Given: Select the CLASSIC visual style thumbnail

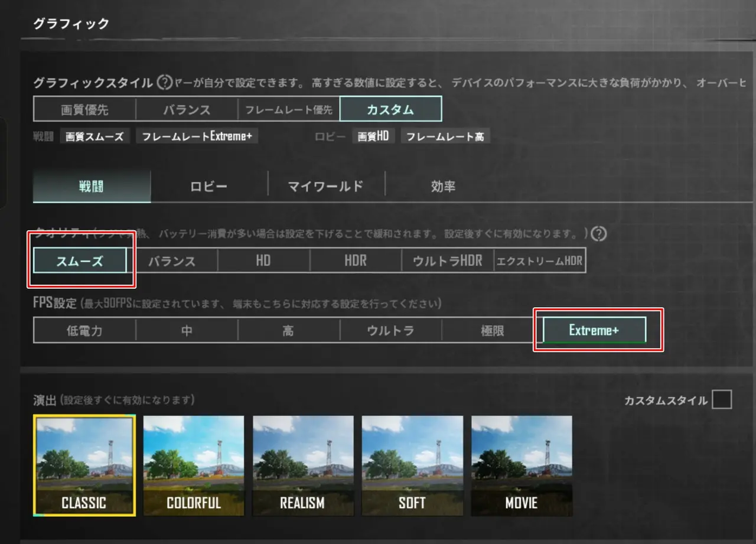Looking at the screenshot, I should pos(84,465).
